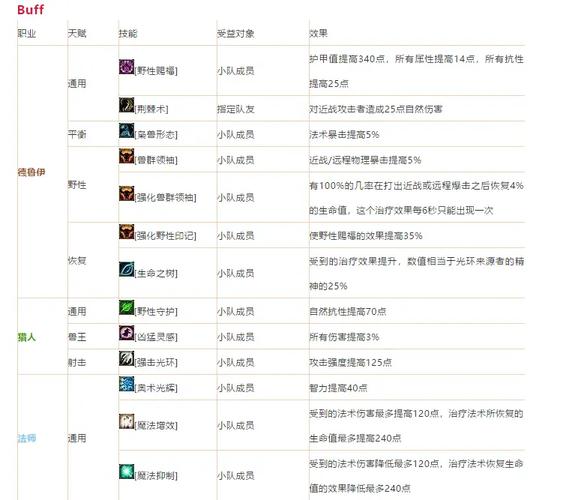
Task: Open the [荆棘术] skill link
Action: coord(151,109)
